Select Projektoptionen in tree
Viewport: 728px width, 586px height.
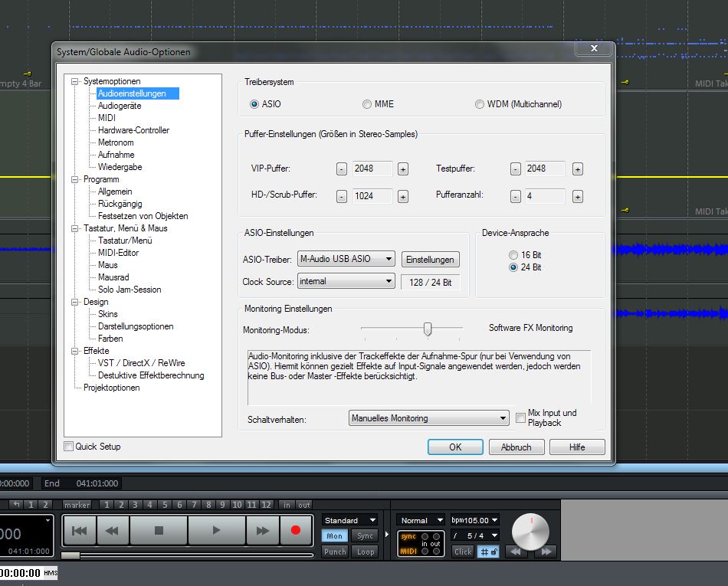click(111, 388)
